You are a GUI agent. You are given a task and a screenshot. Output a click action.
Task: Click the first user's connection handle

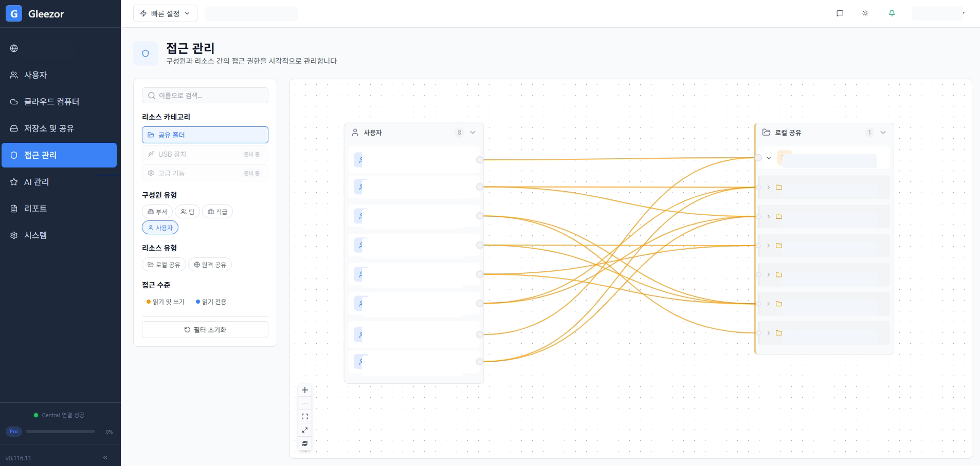(x=480, y=160)
